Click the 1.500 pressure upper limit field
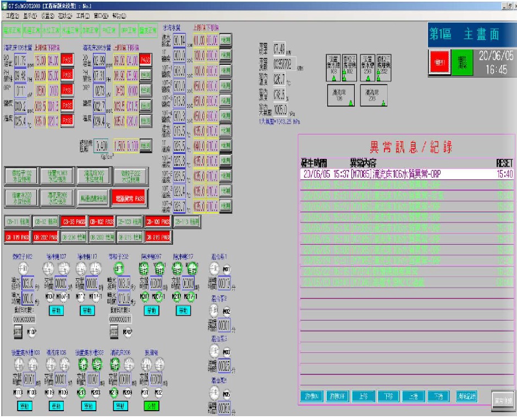517x420 pixels. 120,146
